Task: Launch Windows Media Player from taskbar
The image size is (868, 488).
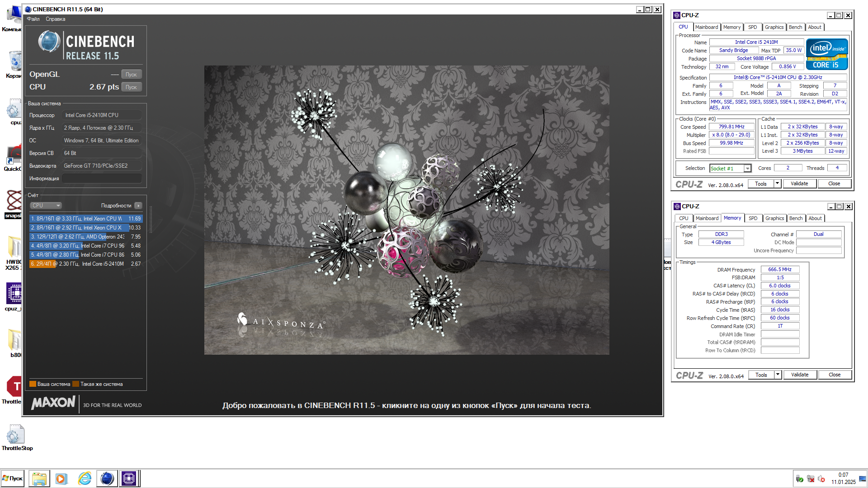Action: coord(61,479)
